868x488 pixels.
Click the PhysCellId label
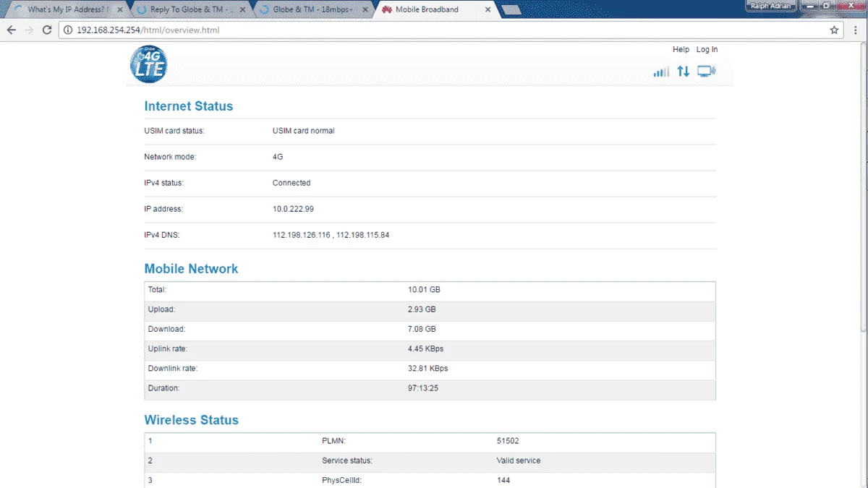point(341,480)
